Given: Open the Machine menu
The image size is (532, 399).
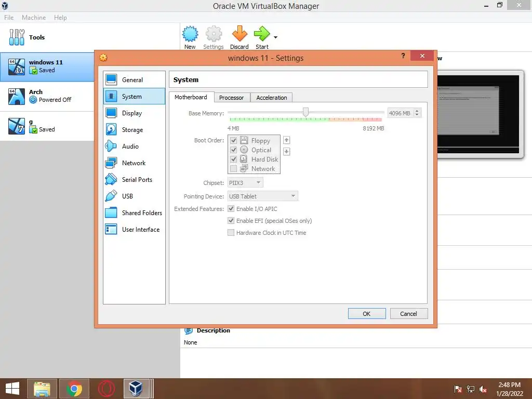Looking at the screenshot, I should point(34,17).
